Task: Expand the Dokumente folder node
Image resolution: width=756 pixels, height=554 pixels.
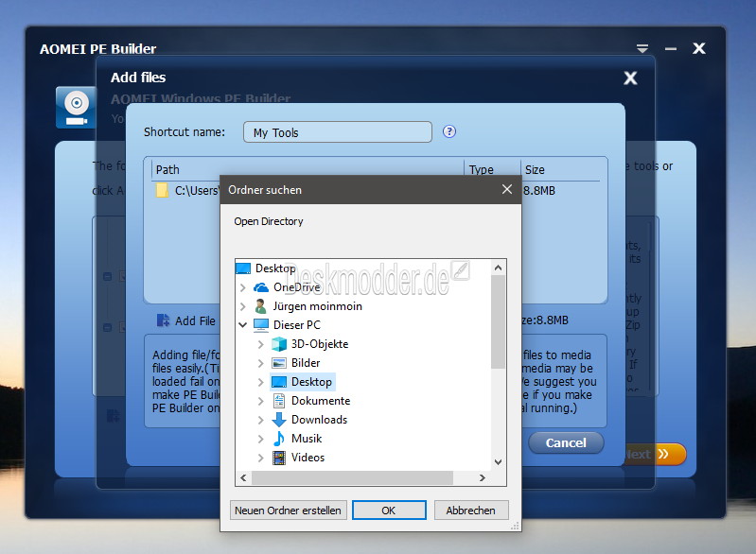Action: click(261, 401)
